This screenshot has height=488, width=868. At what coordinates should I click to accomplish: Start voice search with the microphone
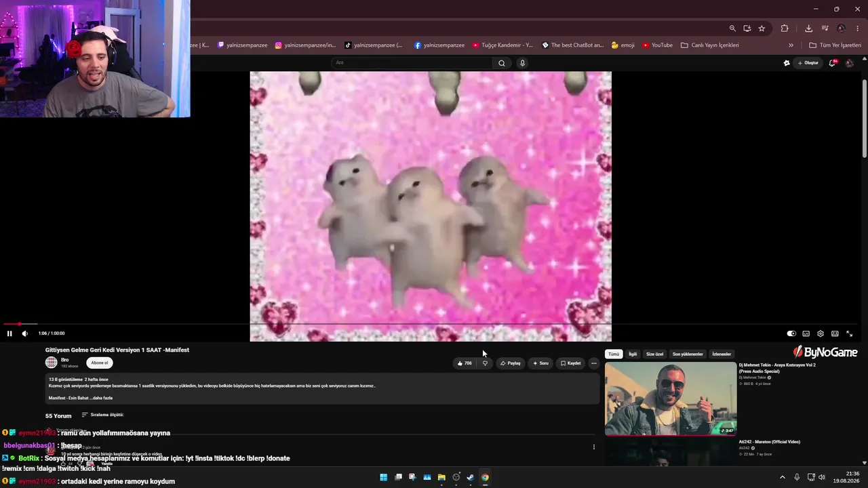click(x=522, y=63)
